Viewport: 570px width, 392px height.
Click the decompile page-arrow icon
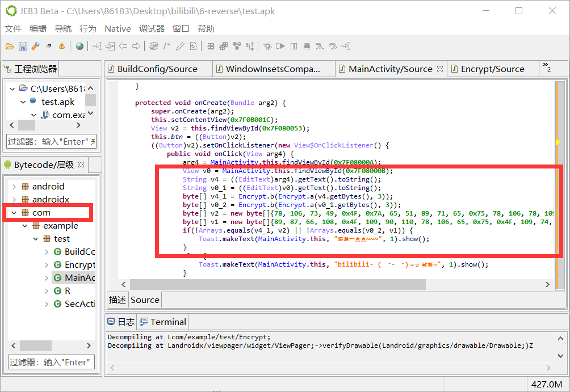(194, 46)
